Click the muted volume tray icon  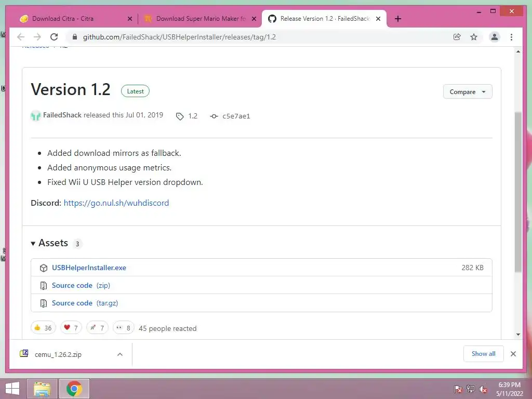[x=483, y=389]
